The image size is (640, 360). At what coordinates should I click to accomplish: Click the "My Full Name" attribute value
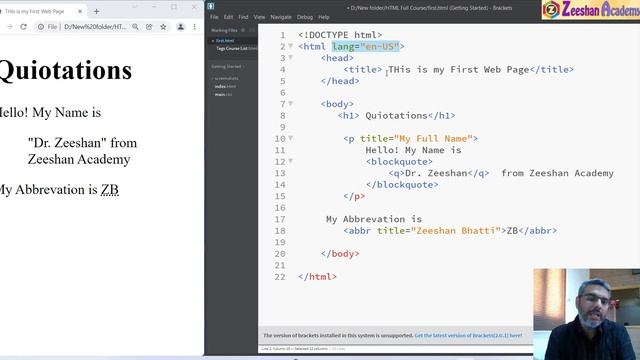tap(433, 139)
